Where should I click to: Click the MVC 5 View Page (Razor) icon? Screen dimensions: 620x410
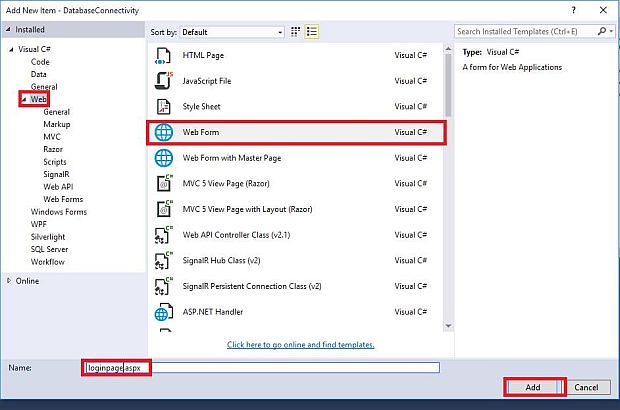click(164, 183)
